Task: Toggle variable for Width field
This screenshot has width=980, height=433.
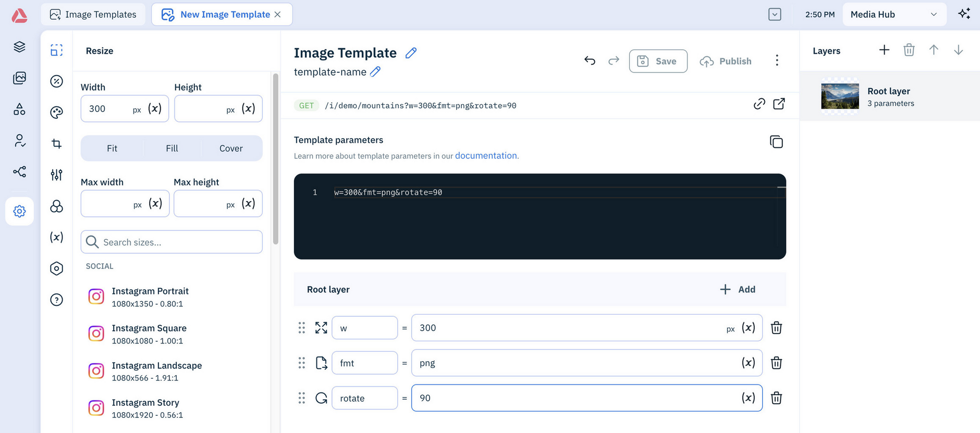Action: coord(155,108)
